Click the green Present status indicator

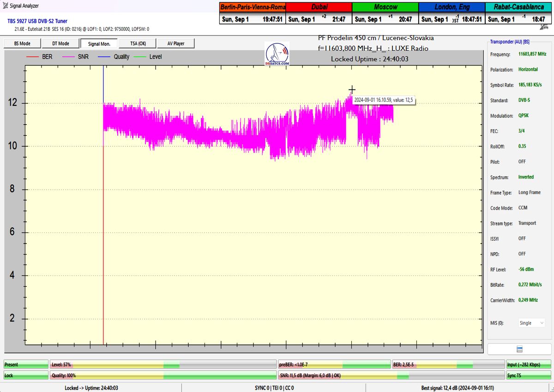(26, 365)
